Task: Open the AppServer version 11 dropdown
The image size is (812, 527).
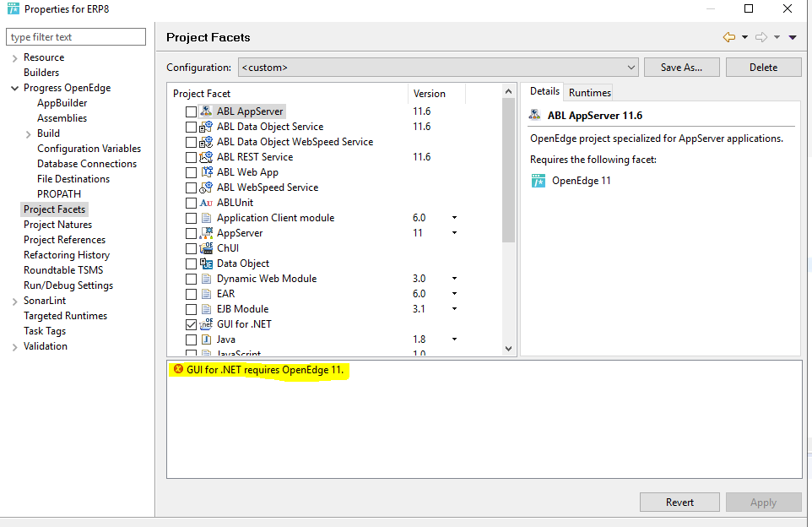Action: (454, 232)
